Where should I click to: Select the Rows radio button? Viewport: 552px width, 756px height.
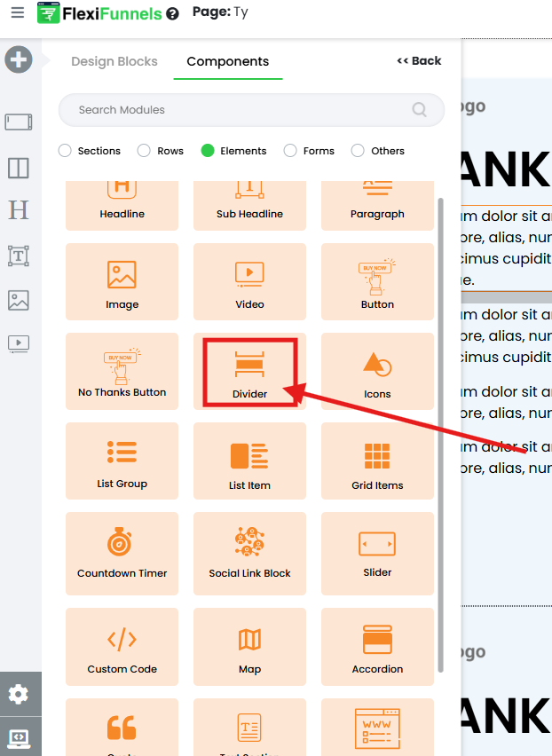[144, 151]
